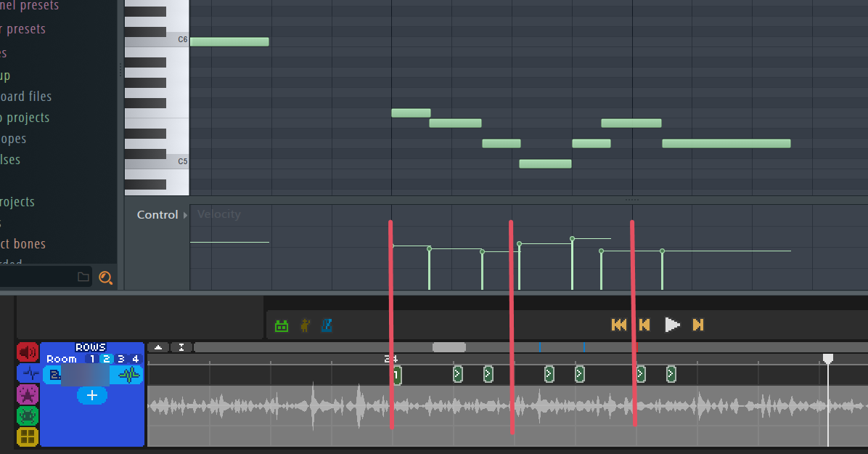Viewport: 868px width, 454px height.
Task: Click the Velocity label in event lane
Action: click(218, 214)
